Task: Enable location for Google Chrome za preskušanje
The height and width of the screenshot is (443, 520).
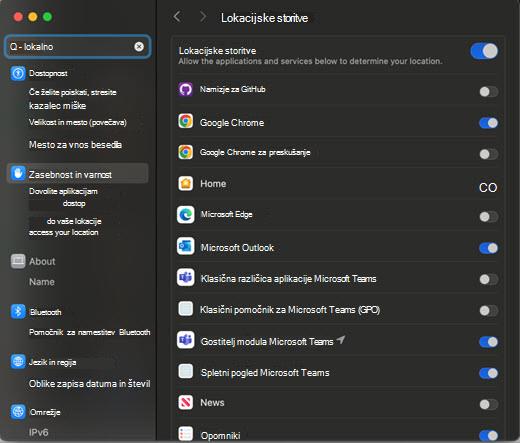Action: 489,154
